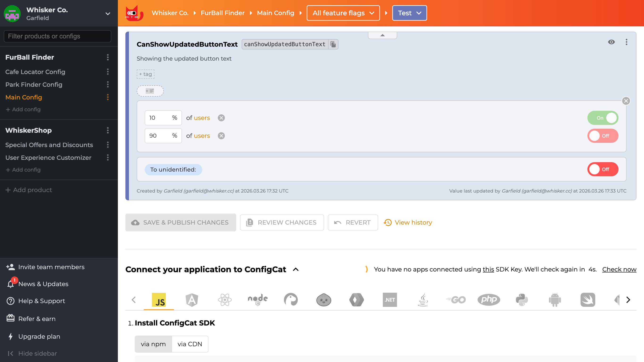This screenshot has width=644, height=362.
Task: Select the Python SDK icon
Action: pyautogui.click(x=521, y=300)
